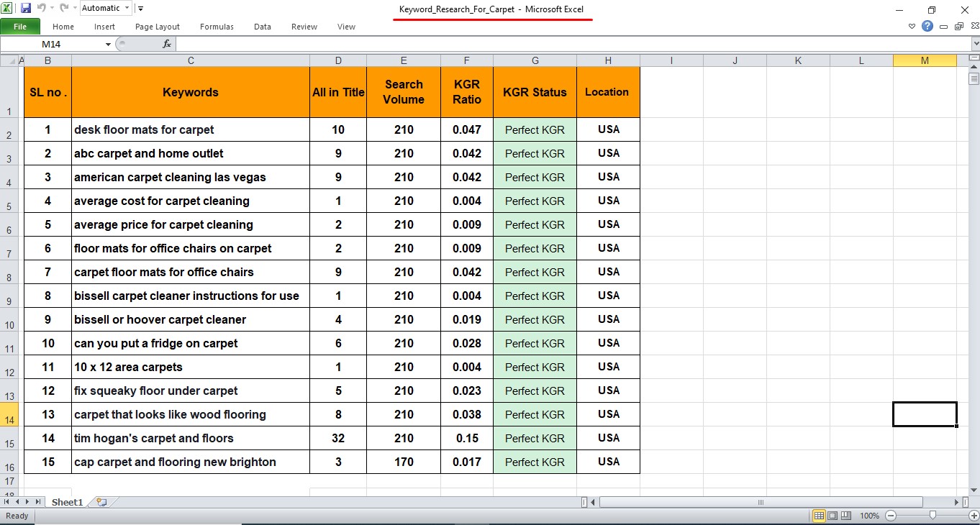Open the Formulas ribbon tab
The width and height of the screenshot is (980, 525).
[217, 27]
